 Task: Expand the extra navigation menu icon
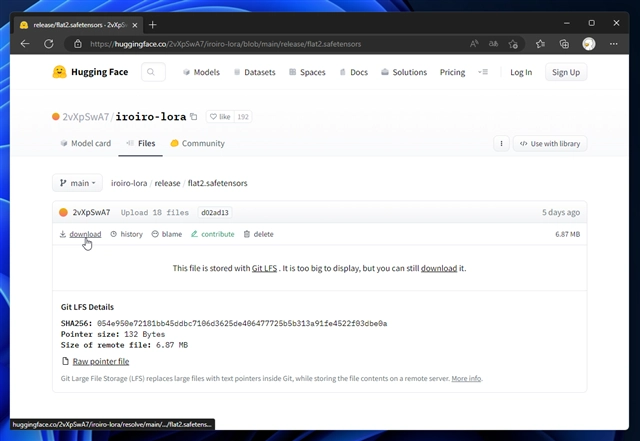click(483, 72)
